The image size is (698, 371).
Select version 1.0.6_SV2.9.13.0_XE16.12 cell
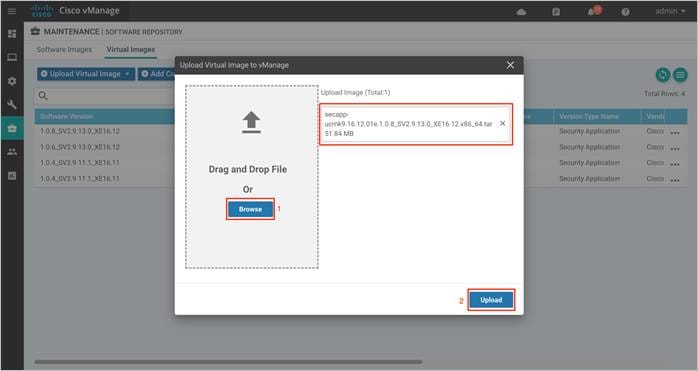pyautogui.click(x=80, y=147)
